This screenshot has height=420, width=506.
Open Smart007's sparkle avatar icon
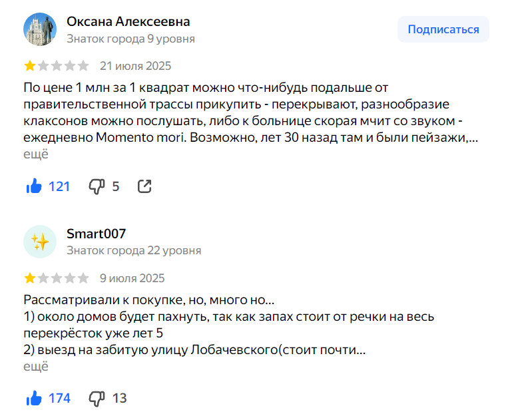[41, 242]
